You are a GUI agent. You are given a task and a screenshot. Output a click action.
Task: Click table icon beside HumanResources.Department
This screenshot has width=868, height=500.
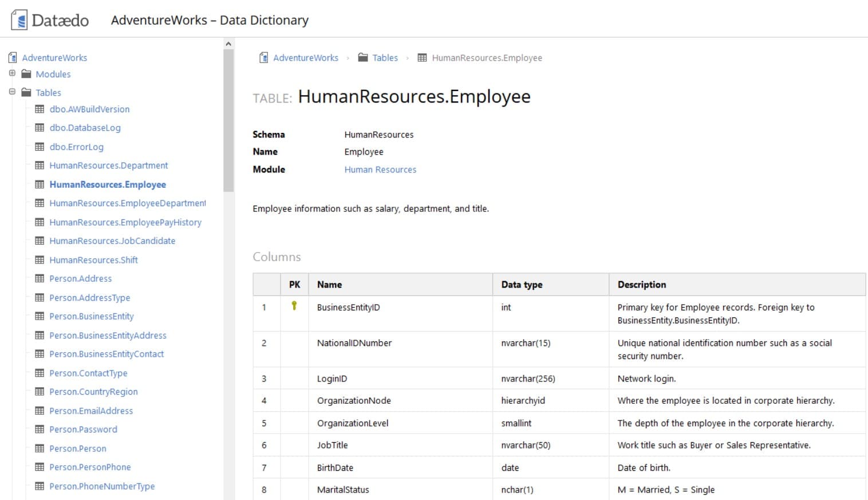click(40, 166)
